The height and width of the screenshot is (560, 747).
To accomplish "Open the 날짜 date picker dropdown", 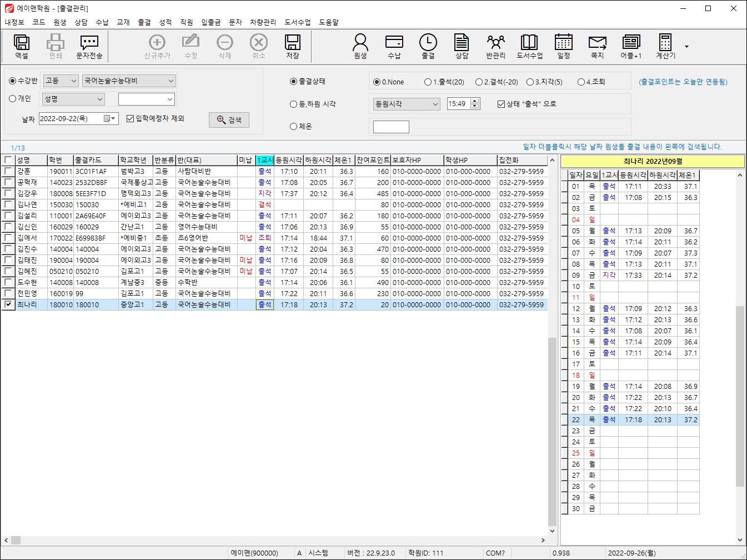I will (x=110, y=118).
